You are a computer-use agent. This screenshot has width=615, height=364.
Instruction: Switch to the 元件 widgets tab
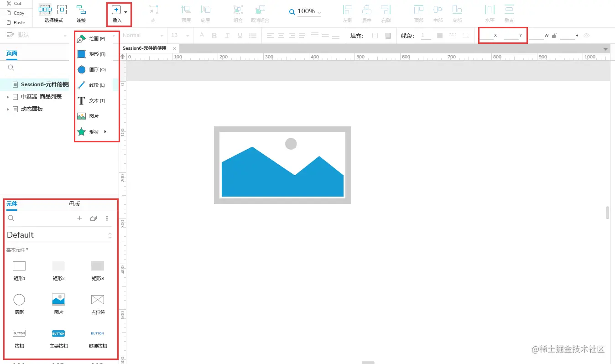point(12,204)
